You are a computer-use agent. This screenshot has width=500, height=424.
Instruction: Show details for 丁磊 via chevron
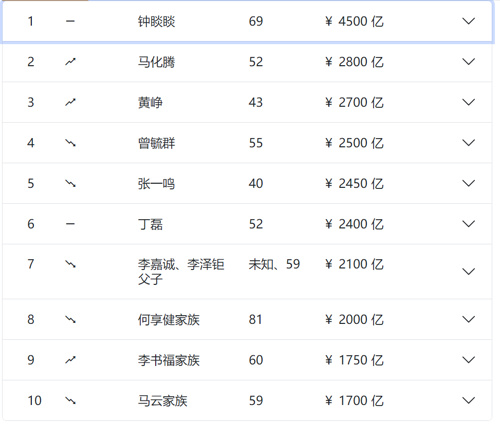coord(468,224)
